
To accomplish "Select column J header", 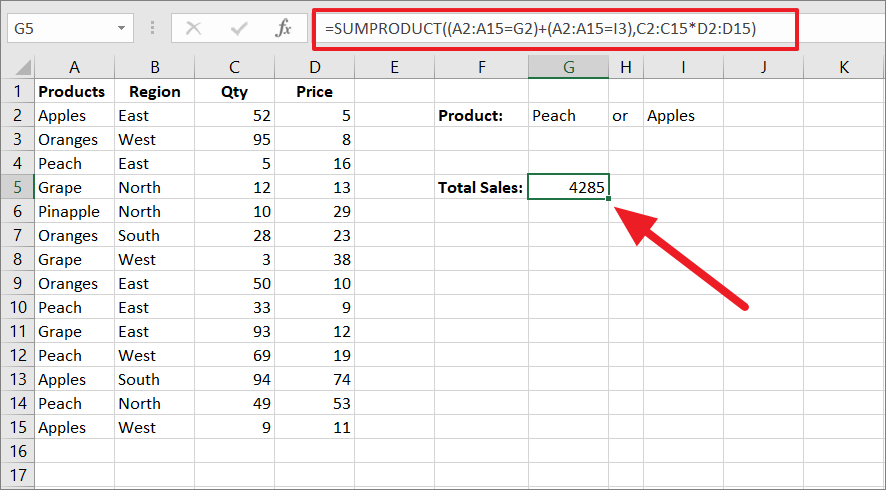I will point(763,67).
